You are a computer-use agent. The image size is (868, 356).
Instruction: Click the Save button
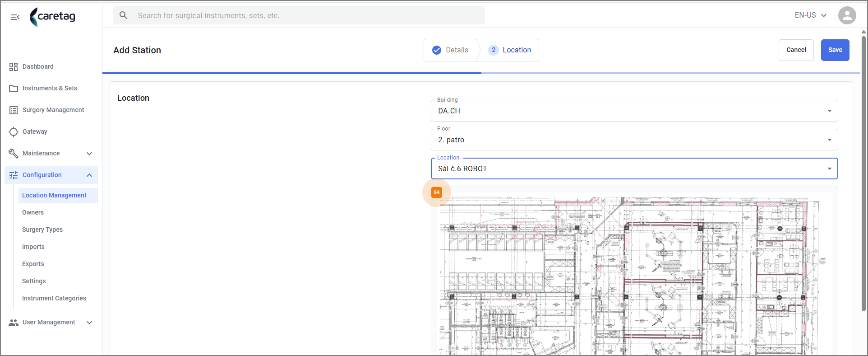pyautogui.click(x=835, y=50)
